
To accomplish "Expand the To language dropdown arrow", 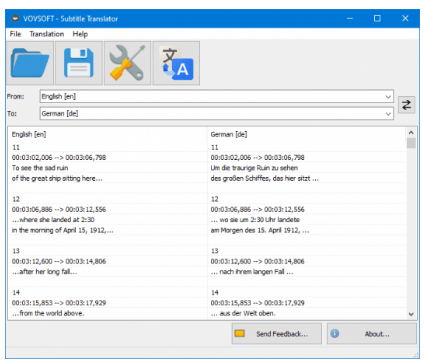I will coord(388,114).
